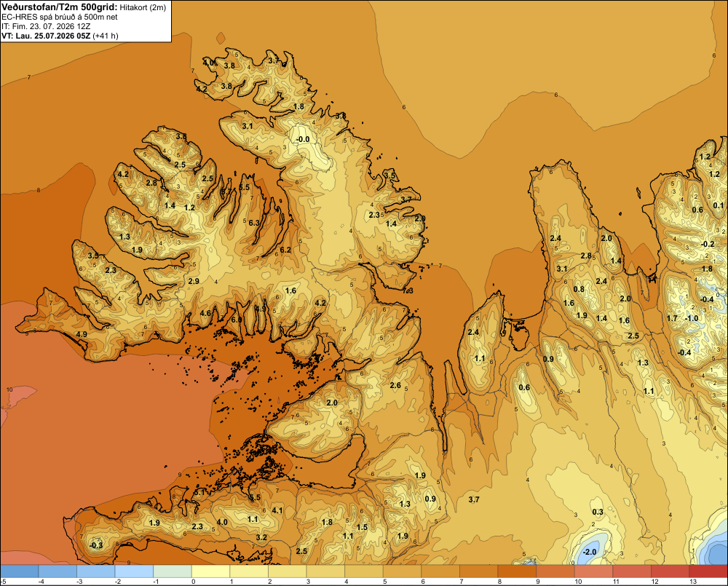Click the '-5' label on the legend scale

[4, 582]
